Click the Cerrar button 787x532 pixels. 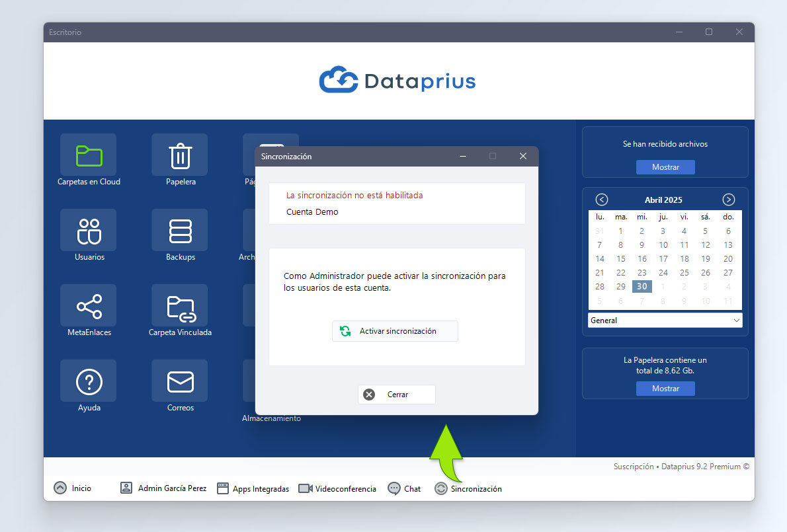tap(397, 395)
